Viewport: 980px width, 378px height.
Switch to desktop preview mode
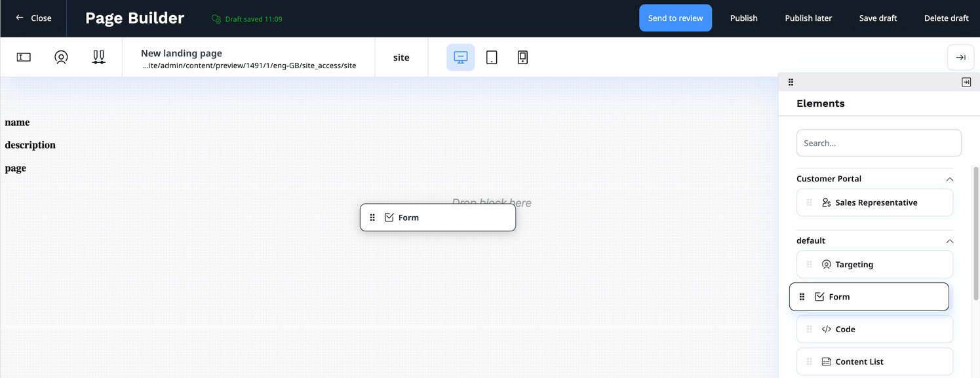pos(460,58)
